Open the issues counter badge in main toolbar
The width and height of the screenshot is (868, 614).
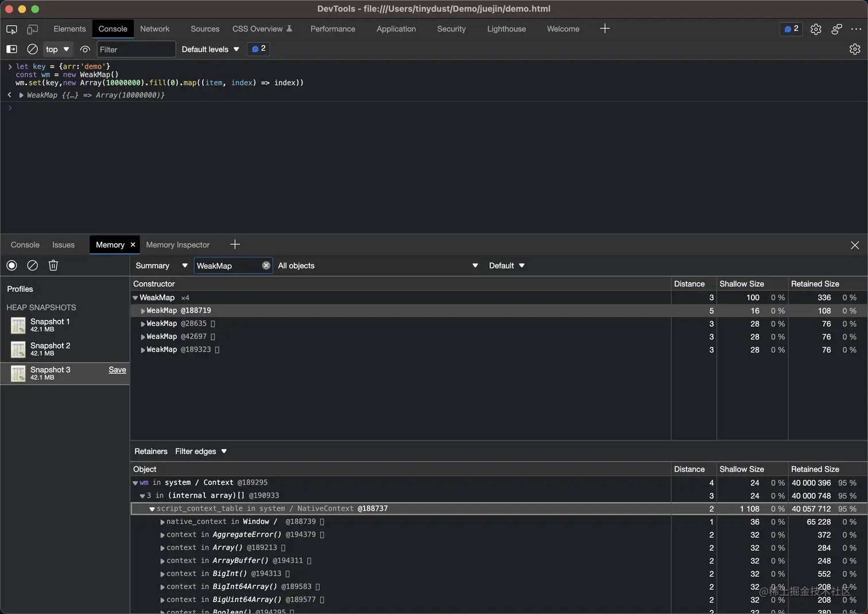click(791, 29)
